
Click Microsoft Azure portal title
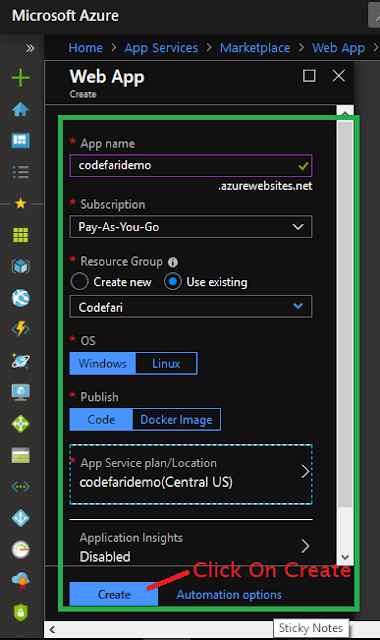[x=65, y=16]
